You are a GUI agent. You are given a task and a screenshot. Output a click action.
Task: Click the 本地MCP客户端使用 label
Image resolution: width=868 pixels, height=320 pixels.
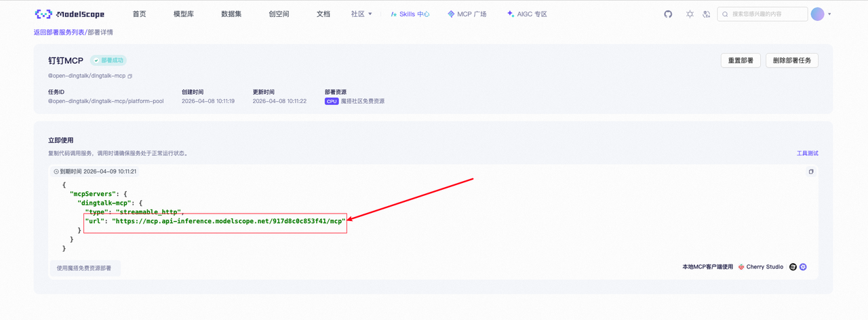pyautogui.click(x=707, y=267)
